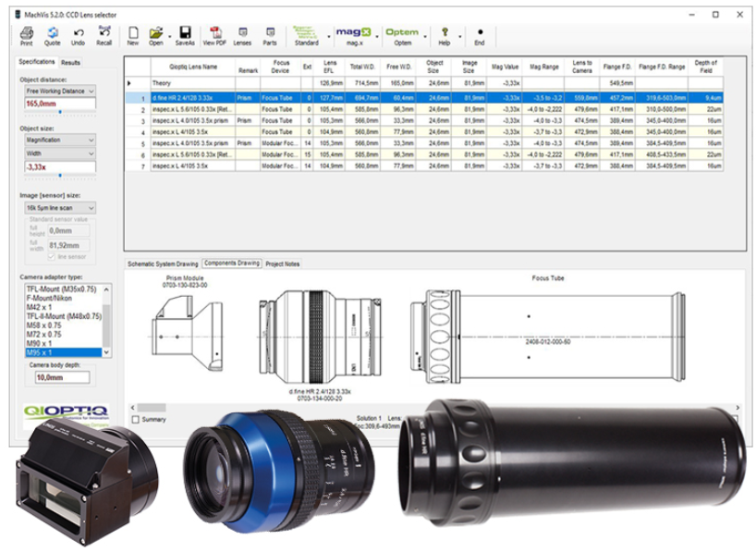This screenshot has height=552, width=756.
Task: Click the SaveAs floppy disk icon
Action: (x=185, y=36)
